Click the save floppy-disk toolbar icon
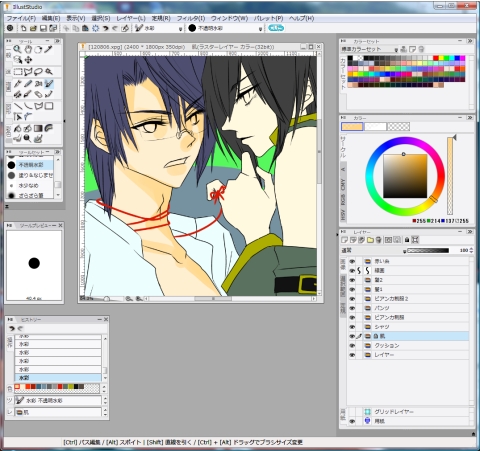This screenshot has height=451, width=480. point(43,28)
